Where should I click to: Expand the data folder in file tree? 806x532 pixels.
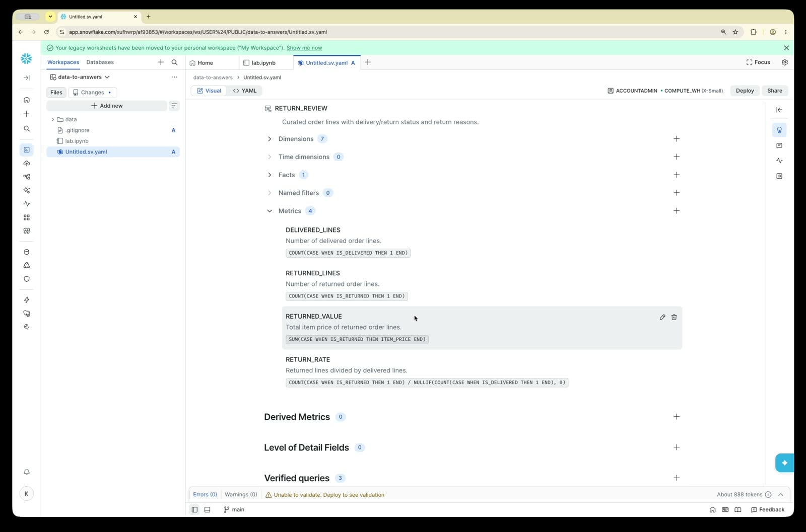tap(53, 119)
